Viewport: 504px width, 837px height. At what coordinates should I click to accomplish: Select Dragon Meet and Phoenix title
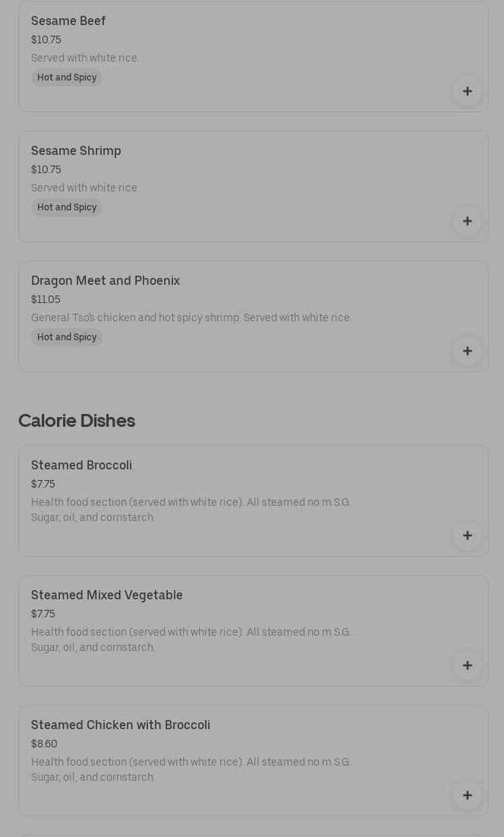[x=106, y=281]
